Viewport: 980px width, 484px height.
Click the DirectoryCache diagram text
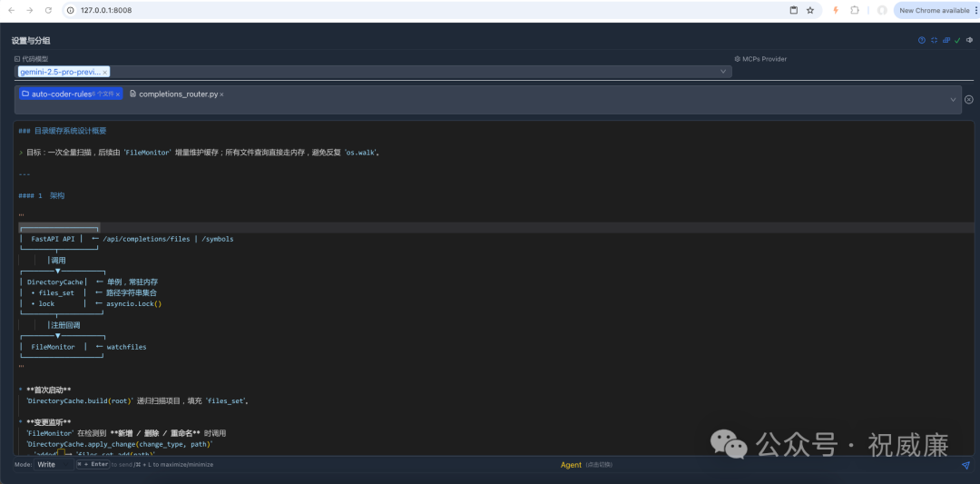coord(54,282)
